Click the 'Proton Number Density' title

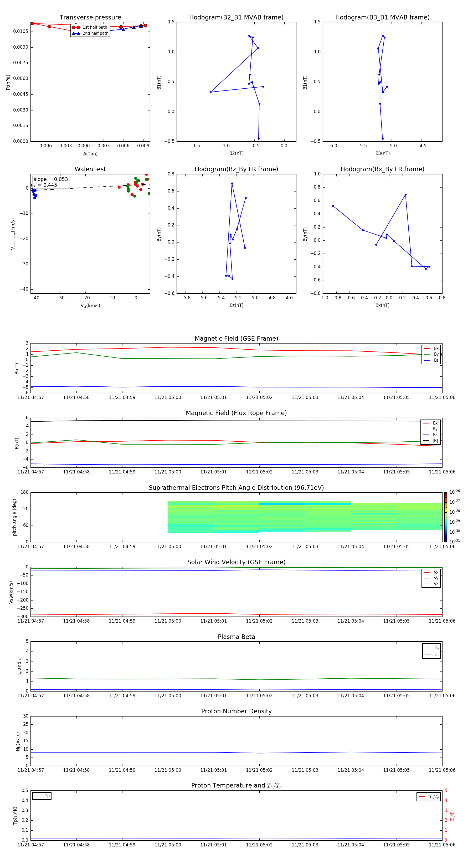[x=236, y=712]
